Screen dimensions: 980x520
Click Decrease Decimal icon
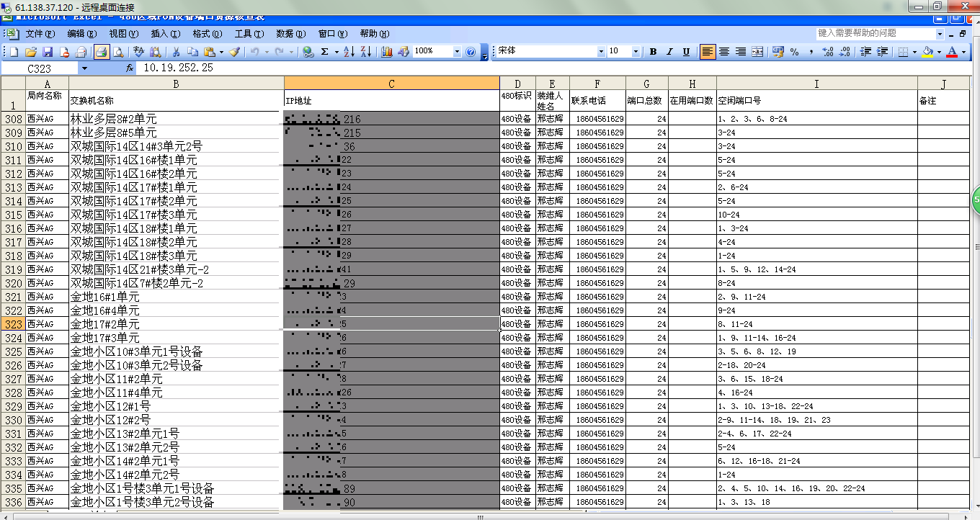(844, 52)
